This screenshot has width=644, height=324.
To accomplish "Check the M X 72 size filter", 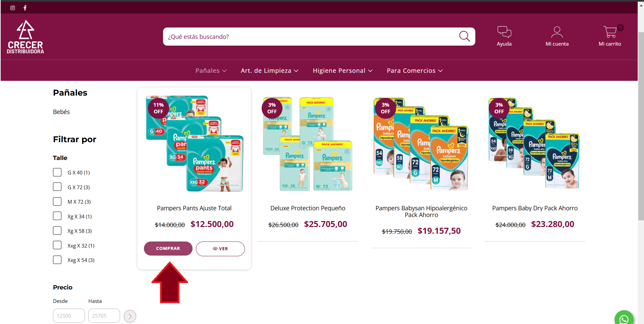I will click(57, 202).
